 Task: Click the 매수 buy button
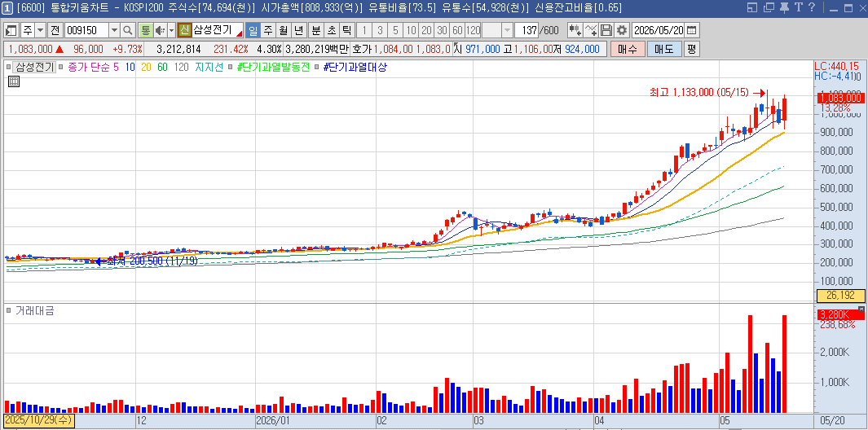(x=628, y=49)
